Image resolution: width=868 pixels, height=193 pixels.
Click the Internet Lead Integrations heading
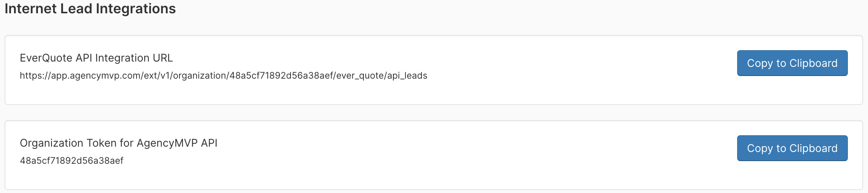click(x=90, y=8)
